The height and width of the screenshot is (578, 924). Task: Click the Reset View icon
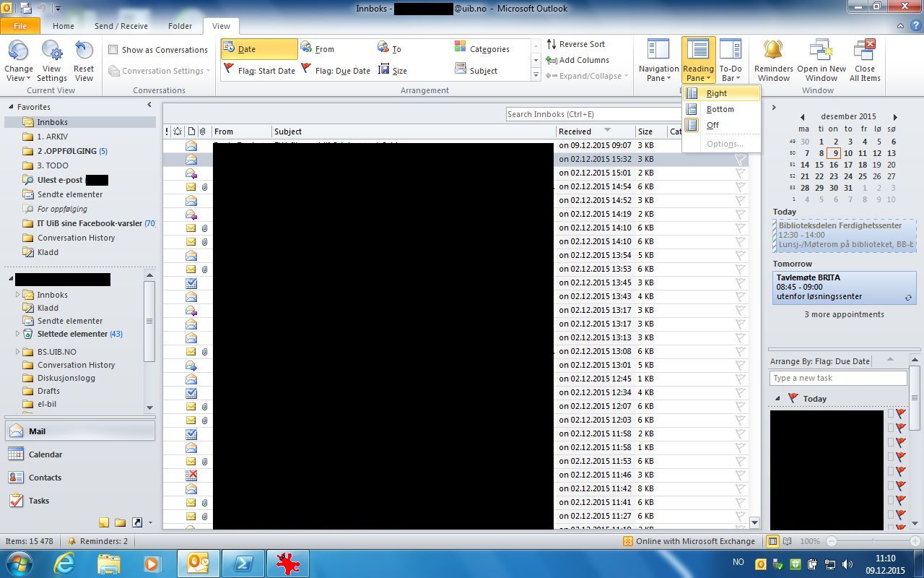(x=84, y=52)
